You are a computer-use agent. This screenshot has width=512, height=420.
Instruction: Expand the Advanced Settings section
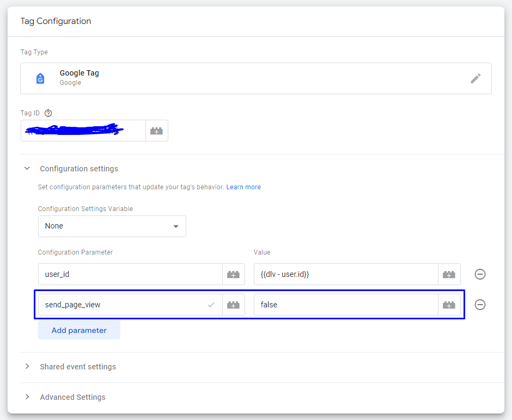tap(28, 397)
